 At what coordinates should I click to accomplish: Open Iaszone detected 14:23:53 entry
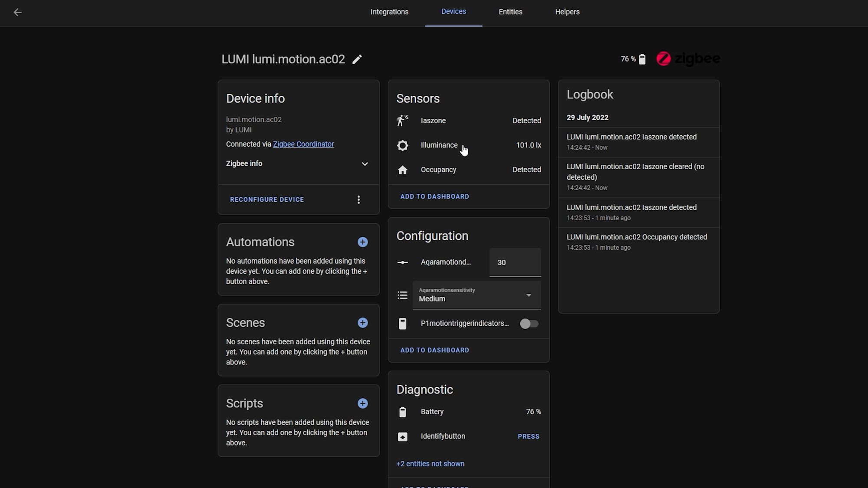coord(639,213)
